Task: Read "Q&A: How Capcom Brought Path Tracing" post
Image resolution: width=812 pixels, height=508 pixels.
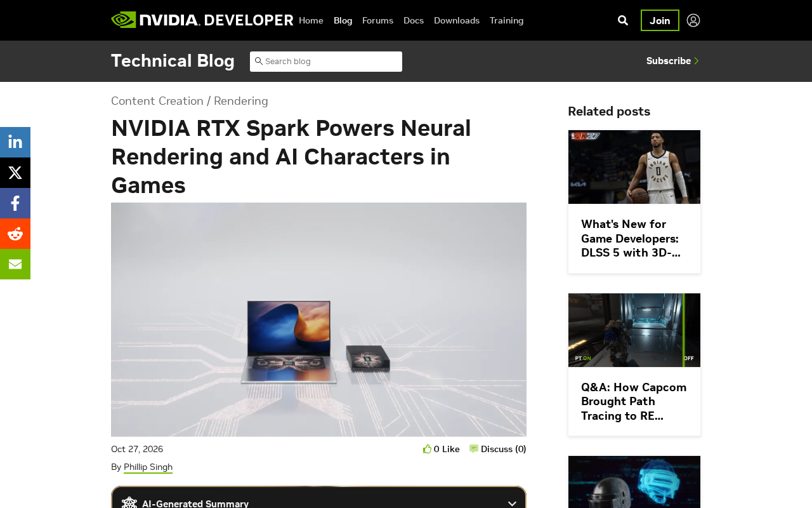Action: 634,401
